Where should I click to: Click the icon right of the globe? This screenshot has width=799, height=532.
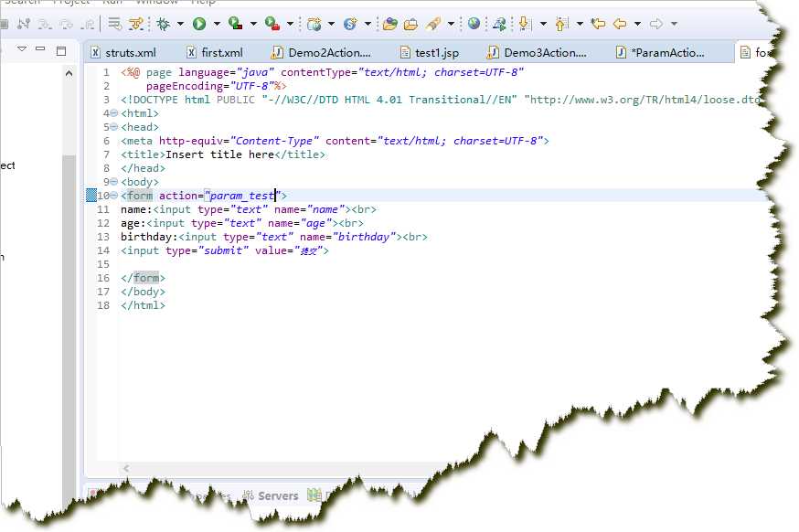500,24
